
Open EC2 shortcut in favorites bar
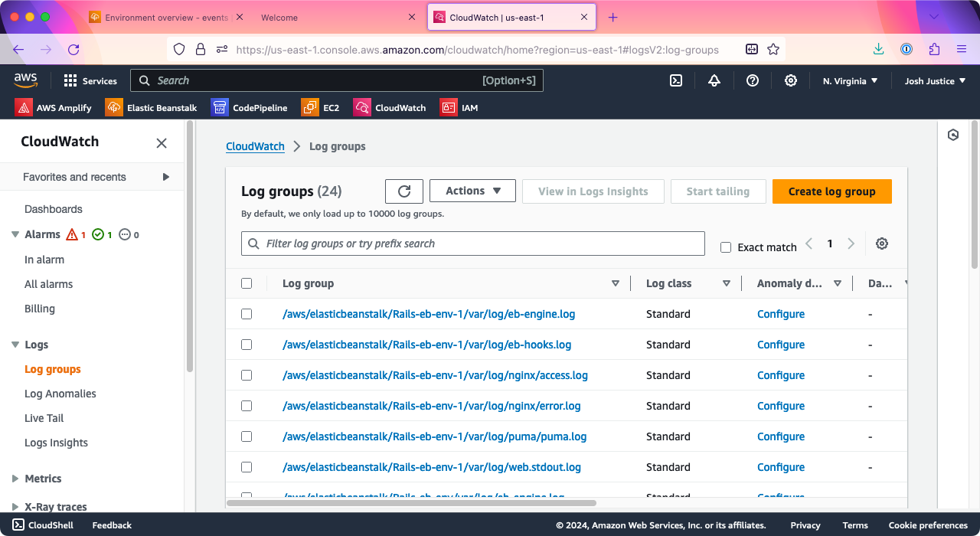[x=321, y=107]
